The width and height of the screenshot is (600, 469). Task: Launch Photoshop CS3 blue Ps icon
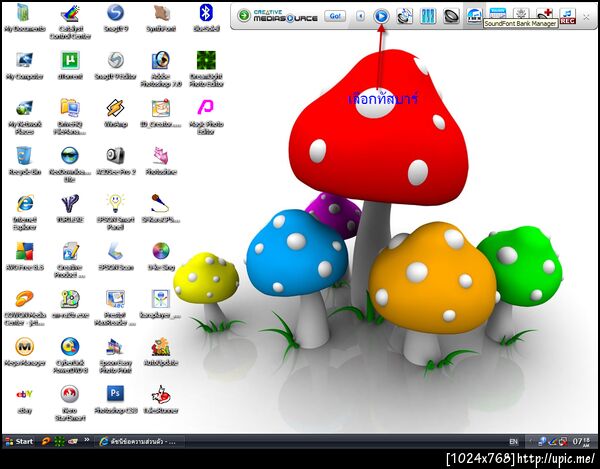[x=116, y=400]
